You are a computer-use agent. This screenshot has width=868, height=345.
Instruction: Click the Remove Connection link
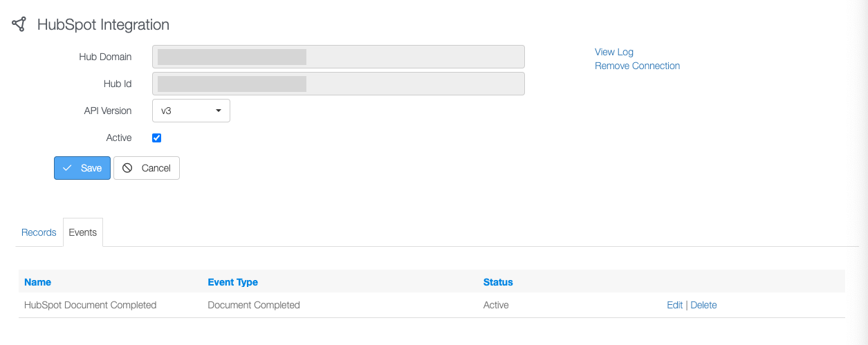pyautogui.click(x=637, y=66)
